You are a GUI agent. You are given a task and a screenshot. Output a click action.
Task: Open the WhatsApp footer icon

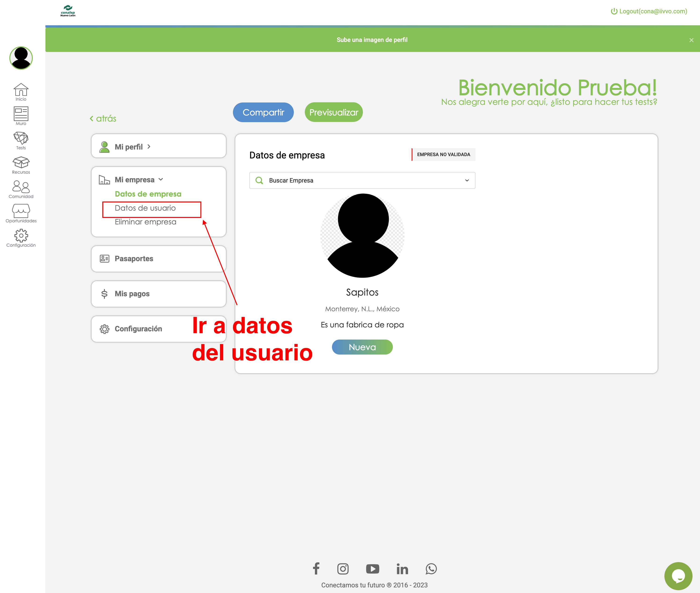click(431, 569)
